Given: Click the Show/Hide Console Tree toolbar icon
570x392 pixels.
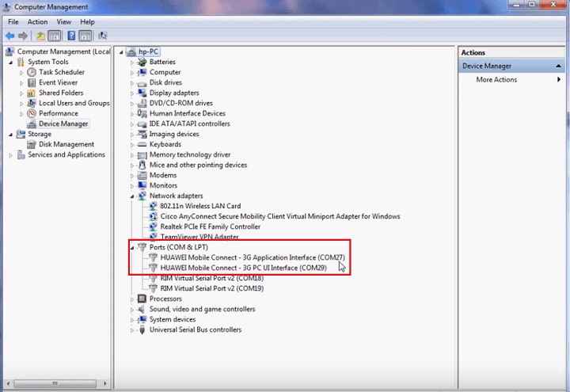Looking at the screenshot, I should click(x=55, y=36).
